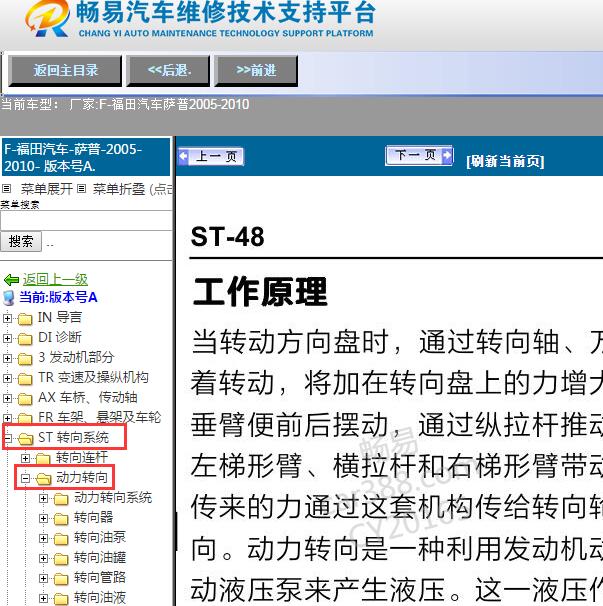Collapse the 动力转向 node

(x=25, y=478)
